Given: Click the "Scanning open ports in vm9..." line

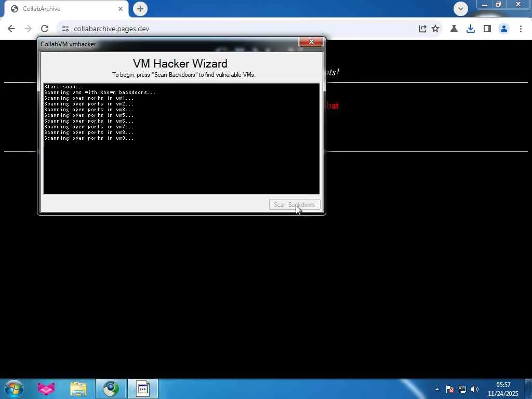Looking at the screenshot, I should tap(89, 138).
